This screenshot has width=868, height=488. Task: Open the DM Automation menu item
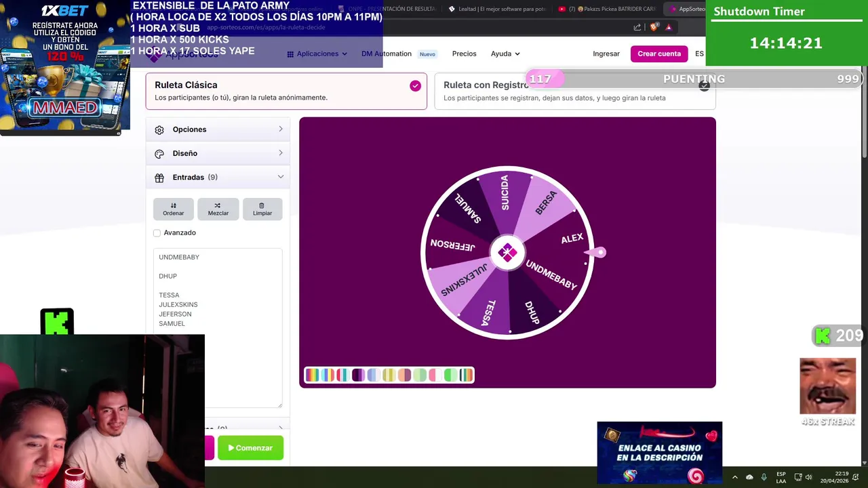[387, 54]
